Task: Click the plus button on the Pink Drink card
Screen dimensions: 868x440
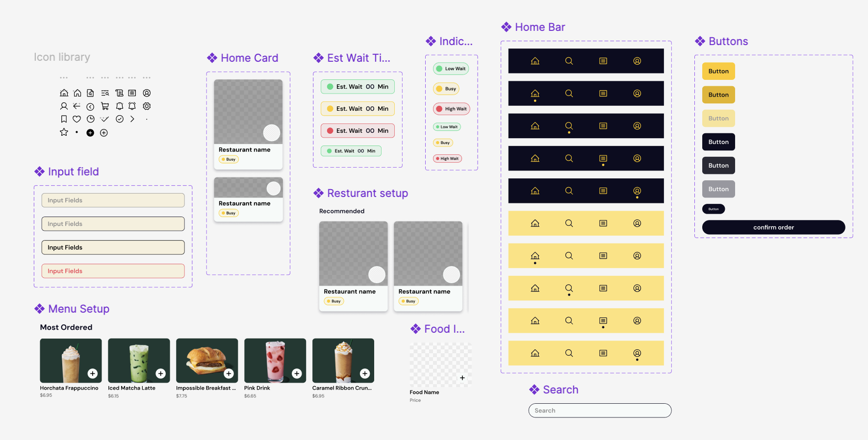Action: click(x=297, y=373)
